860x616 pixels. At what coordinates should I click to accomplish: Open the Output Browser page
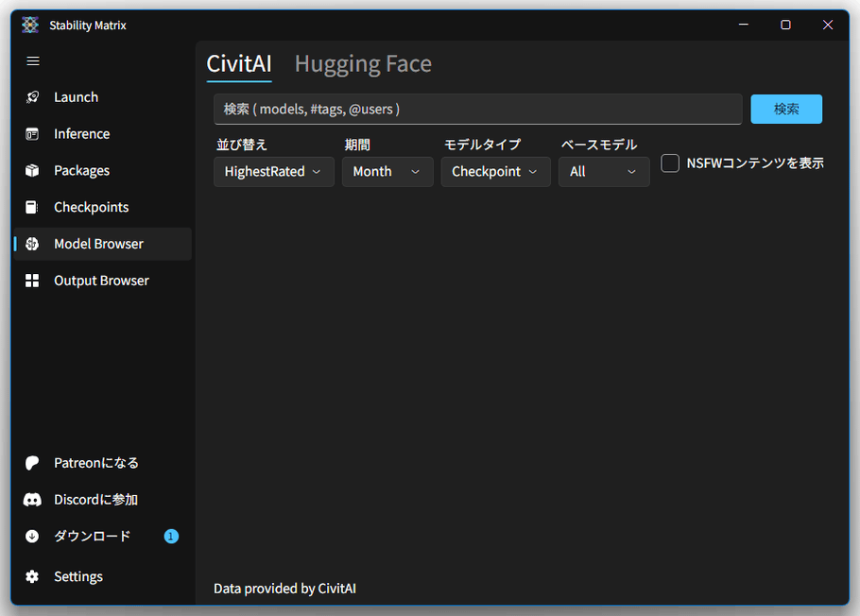(103, 281)
